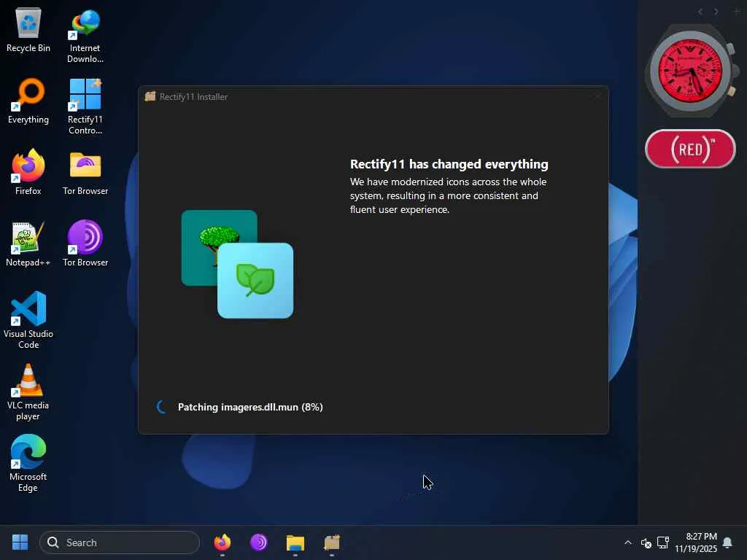Focus the taskbar Search box
Image resolution: width=747 pixels, height=560 pixels.
(x=120, y=542)
